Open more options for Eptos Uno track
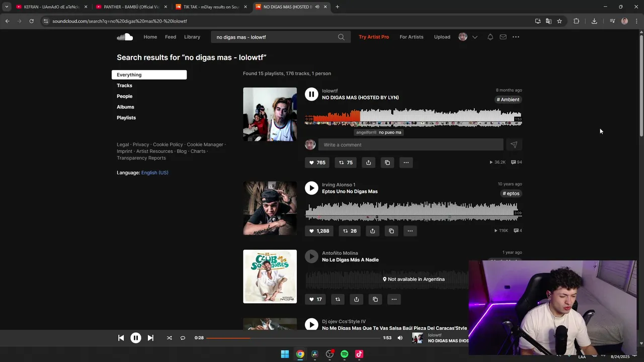Screen dimensions: 644x362 [410, 231]
